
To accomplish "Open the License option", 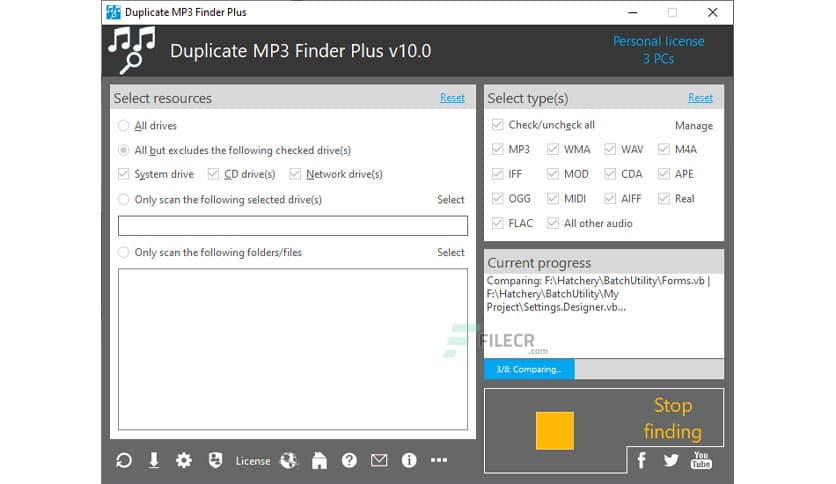I will 253,461.
